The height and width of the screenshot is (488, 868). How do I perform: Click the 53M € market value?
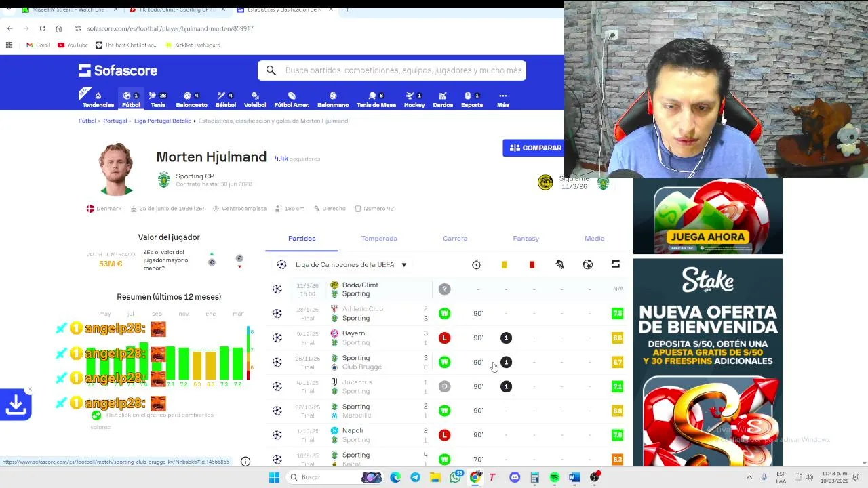pos(111,264)
